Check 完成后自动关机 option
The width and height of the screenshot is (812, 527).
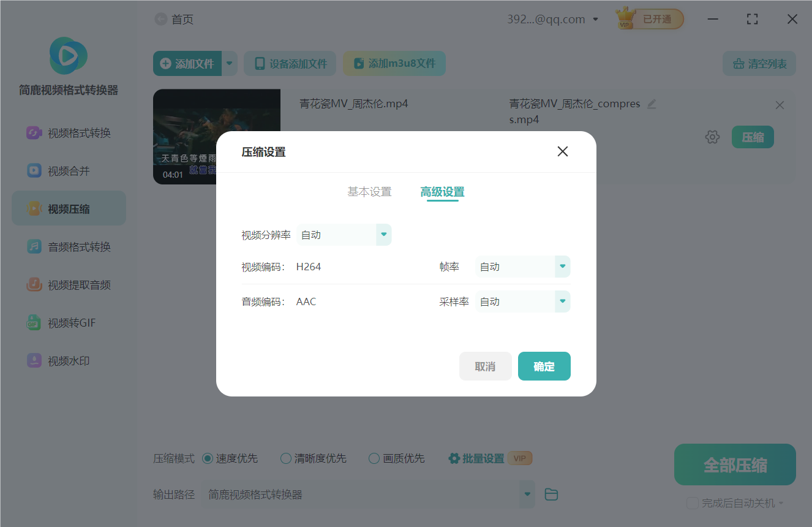693,502
